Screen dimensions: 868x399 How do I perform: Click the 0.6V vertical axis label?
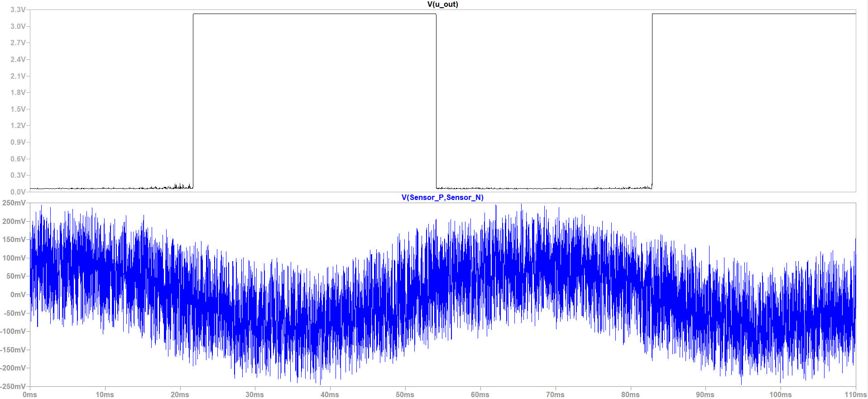pos(18,159)
